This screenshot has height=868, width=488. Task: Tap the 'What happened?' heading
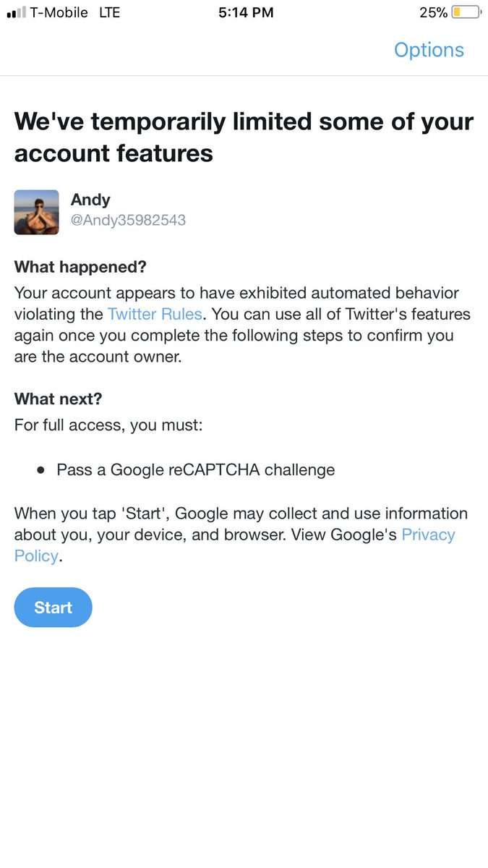[80, 267]
